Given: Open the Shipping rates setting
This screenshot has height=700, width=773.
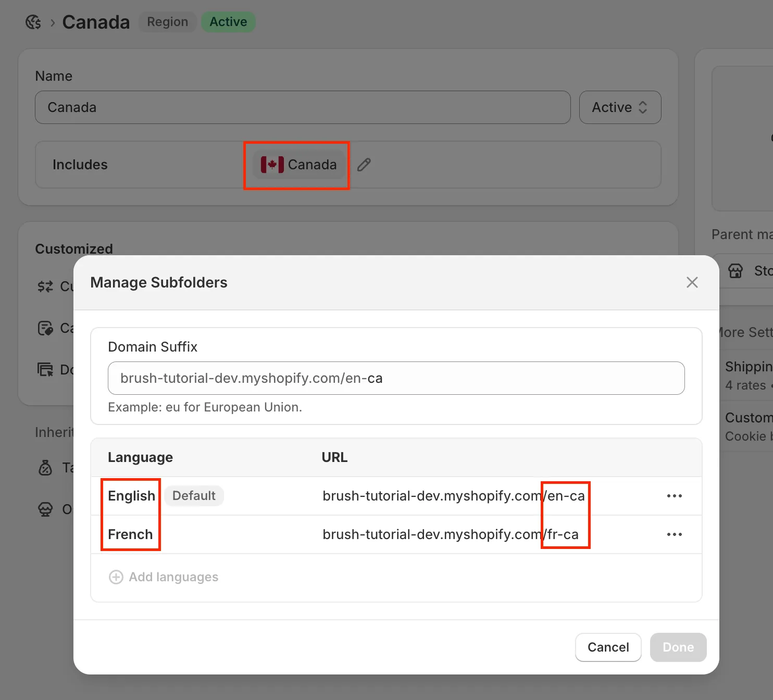Looking at the screenshot, I should pos(748,376).
